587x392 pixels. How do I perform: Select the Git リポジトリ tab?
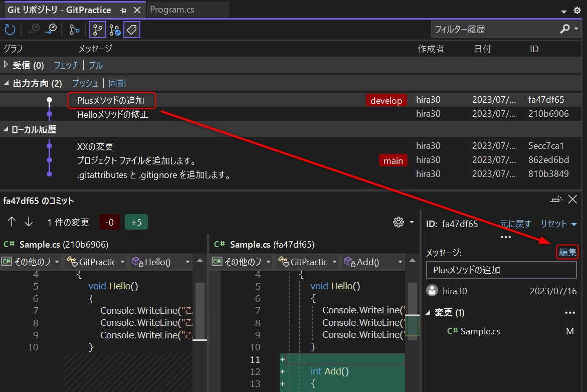click(60, 10)
